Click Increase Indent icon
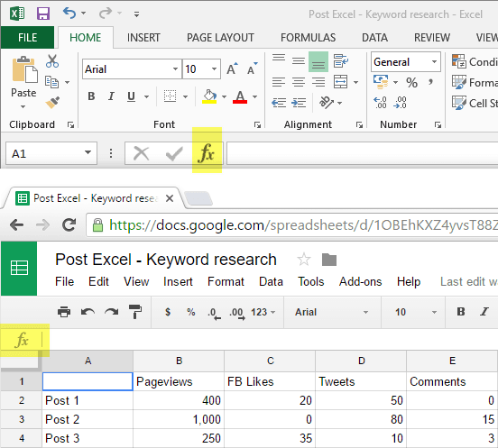Image resolution: width=498 pixels, height=448 pixels. point(299,103)
